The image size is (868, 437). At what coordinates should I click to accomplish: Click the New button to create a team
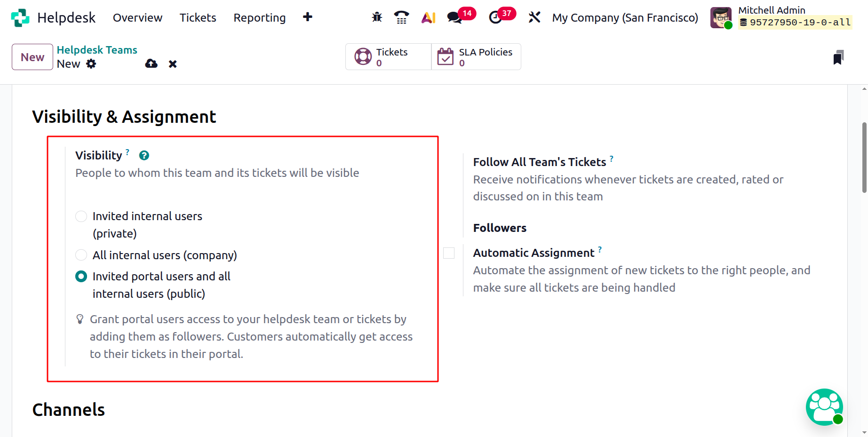(32, 56)
